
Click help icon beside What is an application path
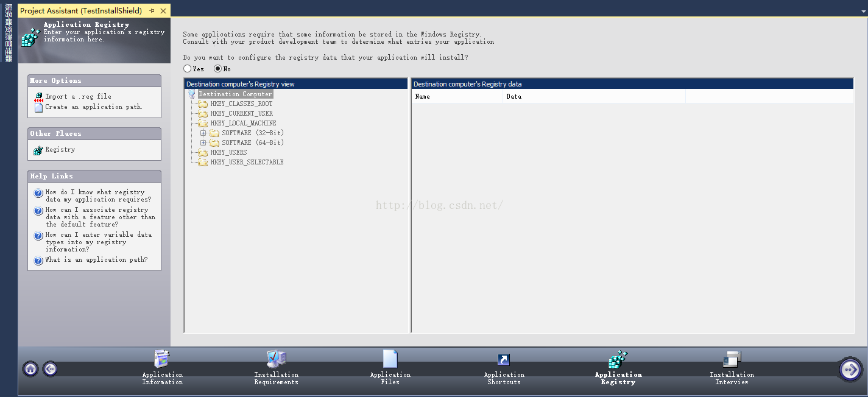point(38,261)
